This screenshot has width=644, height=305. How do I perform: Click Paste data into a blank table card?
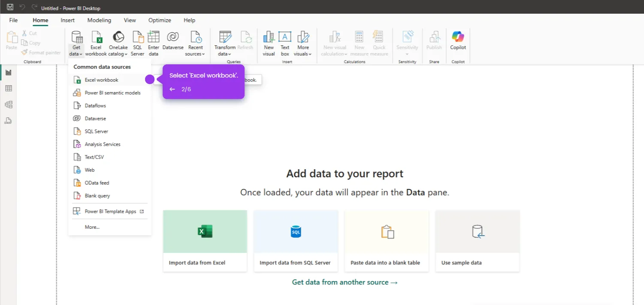(387, 241)
